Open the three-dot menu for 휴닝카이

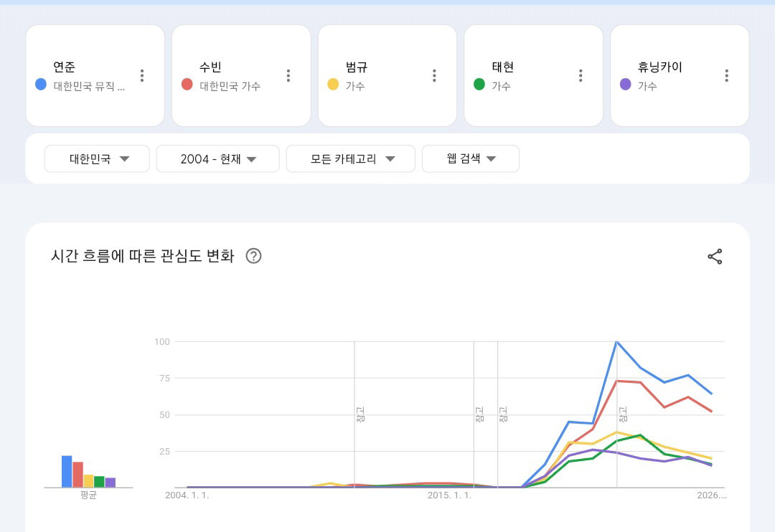pos(726,75)
